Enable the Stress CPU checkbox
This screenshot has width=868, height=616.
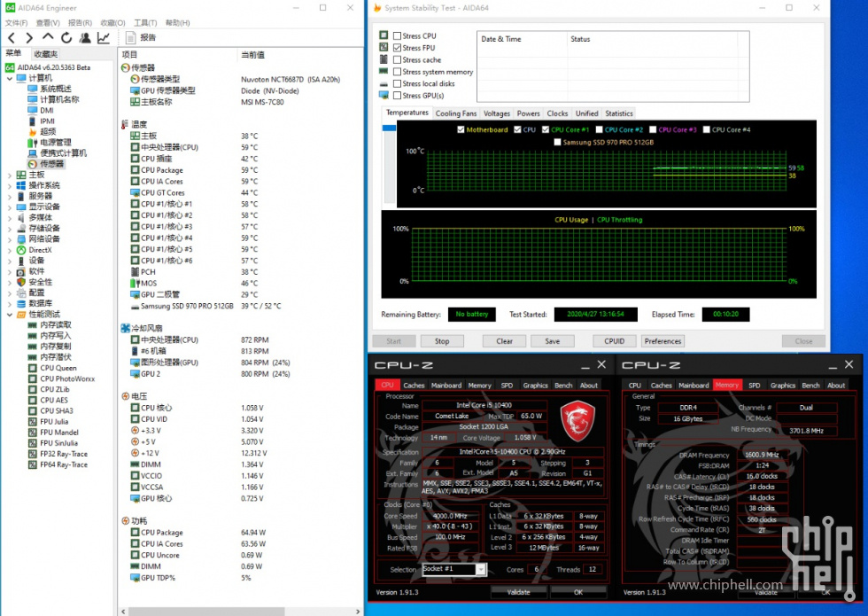click(x=397, y=36)
